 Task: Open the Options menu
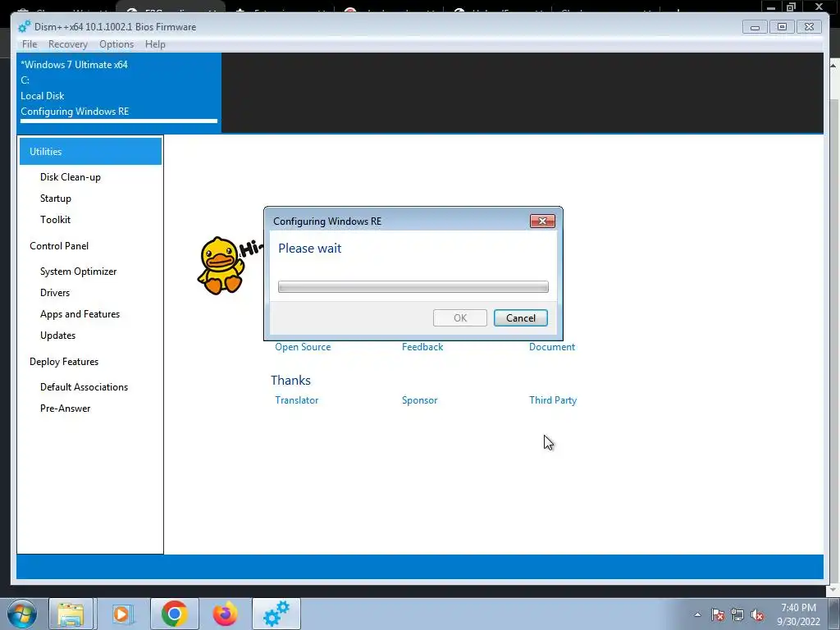coord(116,44)
